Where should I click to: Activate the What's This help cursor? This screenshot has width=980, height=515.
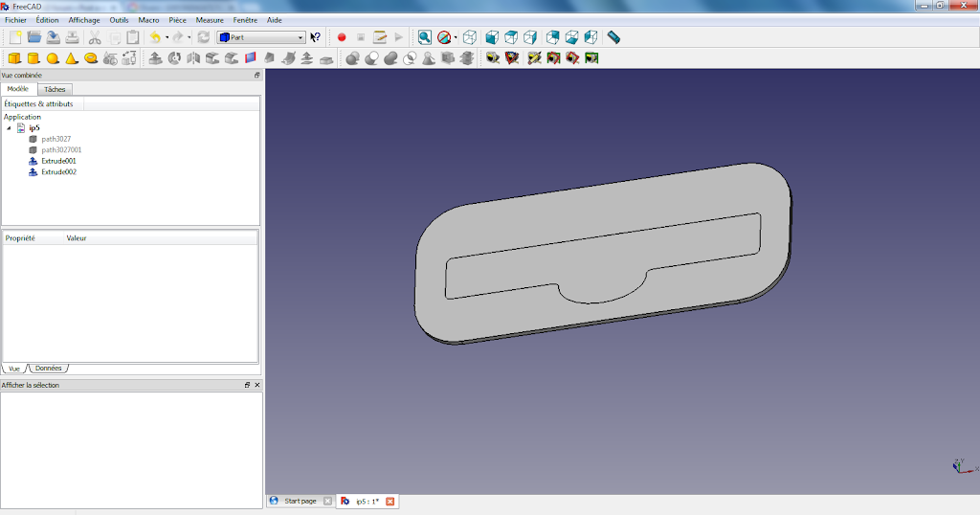click(x=316, y=37)
